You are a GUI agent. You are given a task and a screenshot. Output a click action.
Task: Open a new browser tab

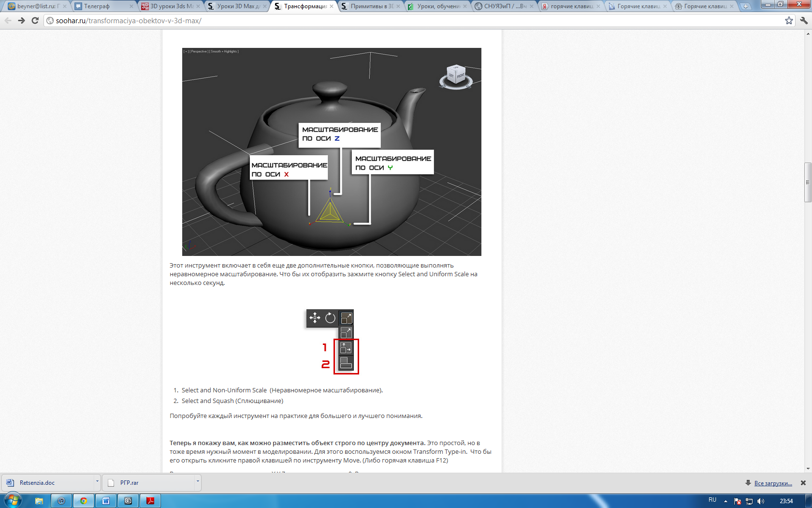coord(746,6)
